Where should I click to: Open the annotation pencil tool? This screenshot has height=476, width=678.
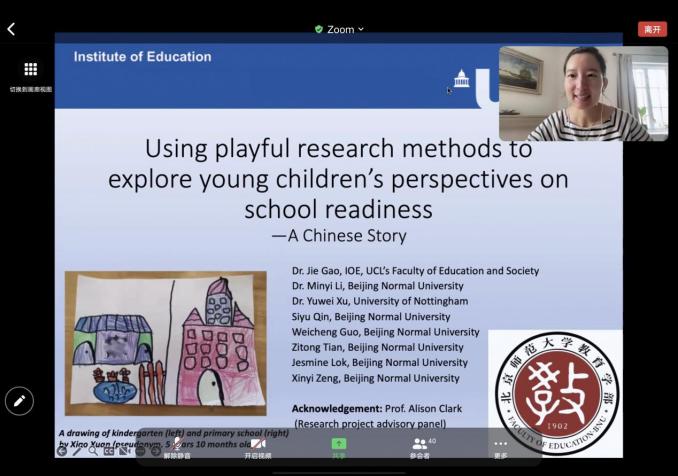[19, 401]
